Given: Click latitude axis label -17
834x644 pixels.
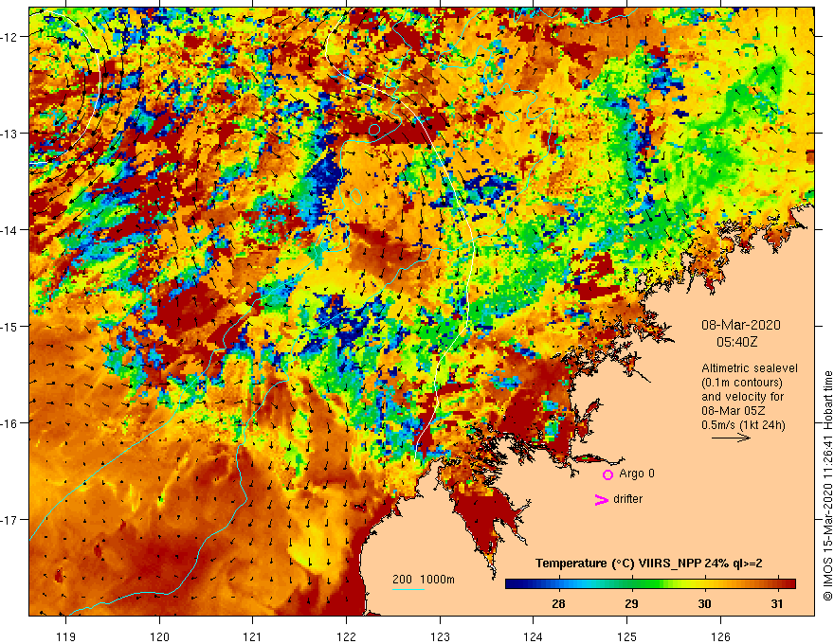Looking at the screenshot, I should 9,520.
